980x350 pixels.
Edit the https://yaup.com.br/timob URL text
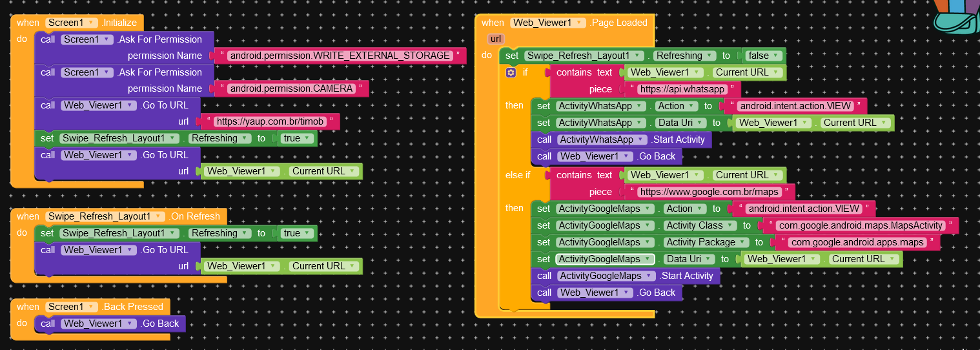271,121
